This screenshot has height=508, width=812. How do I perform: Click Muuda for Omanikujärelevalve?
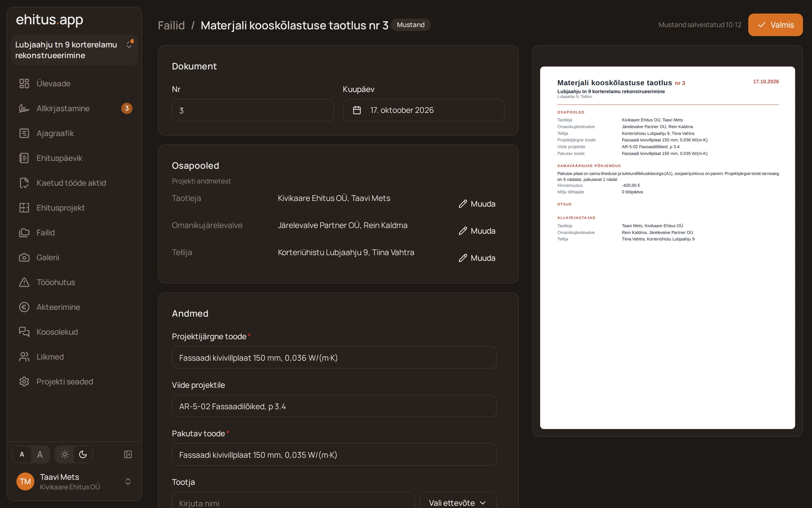coord(477,231)
